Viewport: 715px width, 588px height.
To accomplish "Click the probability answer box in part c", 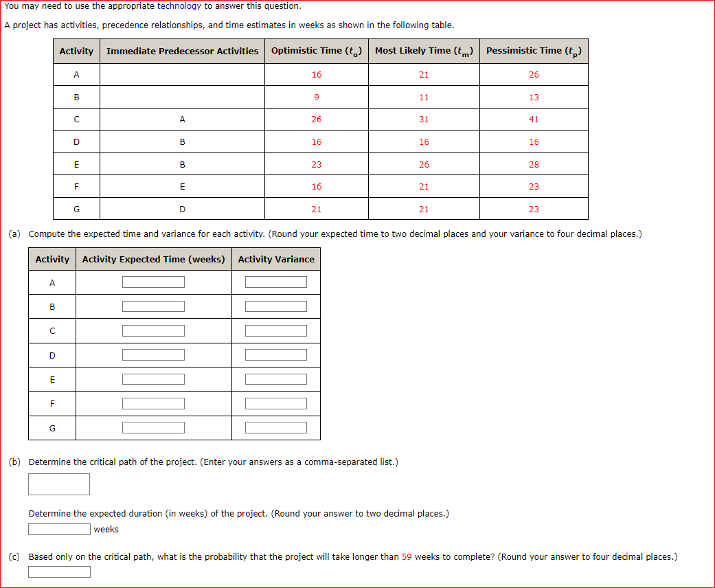I will coord(58,571).
